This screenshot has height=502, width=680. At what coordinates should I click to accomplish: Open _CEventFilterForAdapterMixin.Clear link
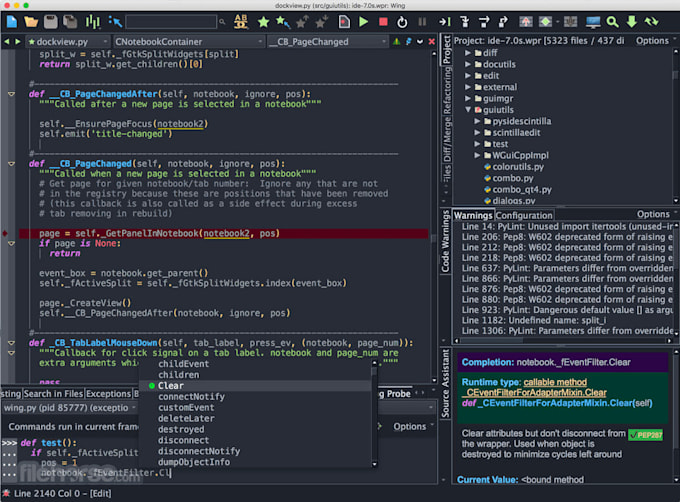[x=534, y=392]
